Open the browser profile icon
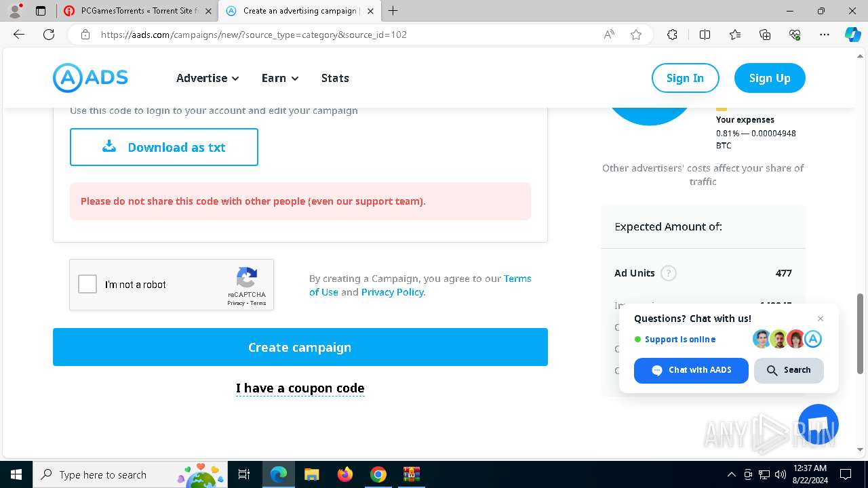 (15, 11)
